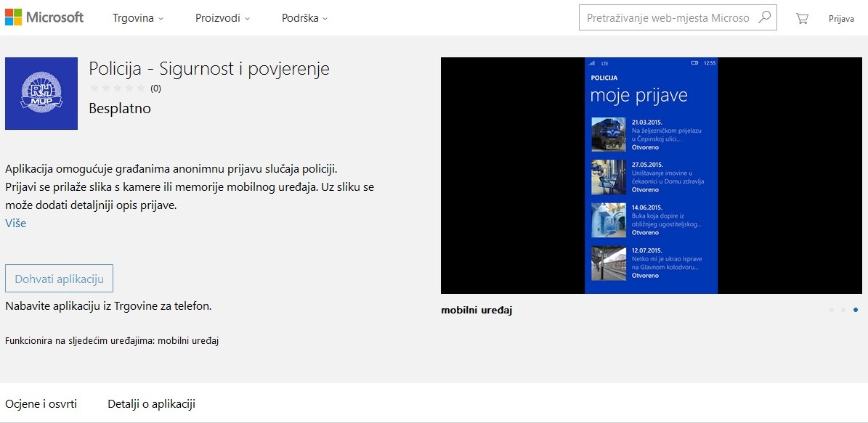868x423 pixels.
Task: Click the Microsoft logo
Action: tap(44, 17)
